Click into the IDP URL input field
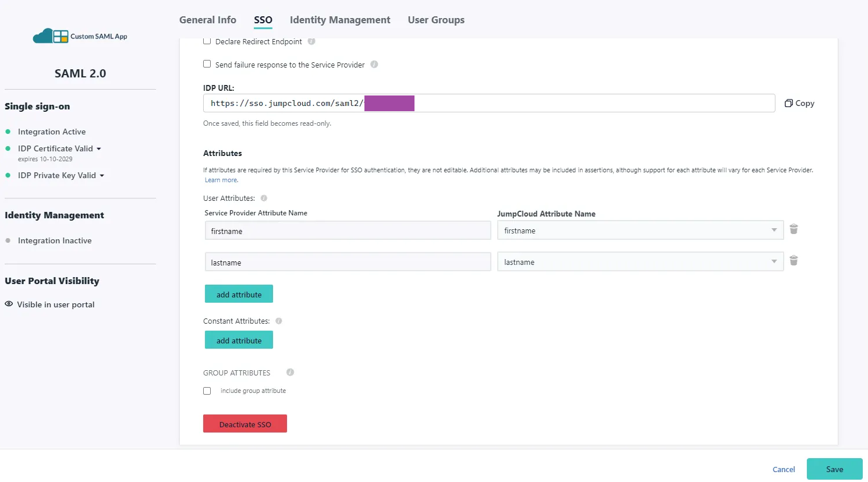Image resolution: width=868 pixels, height=482 pixels. 489,103
